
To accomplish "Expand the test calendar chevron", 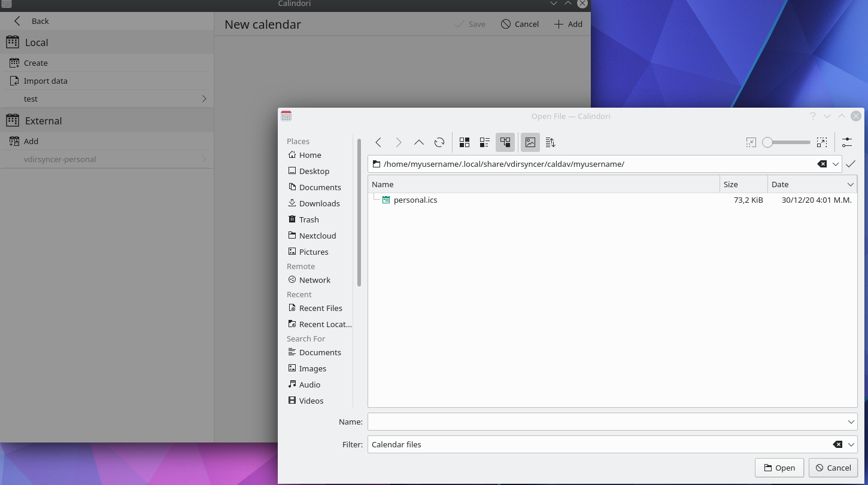I will [x=204, y=99].
